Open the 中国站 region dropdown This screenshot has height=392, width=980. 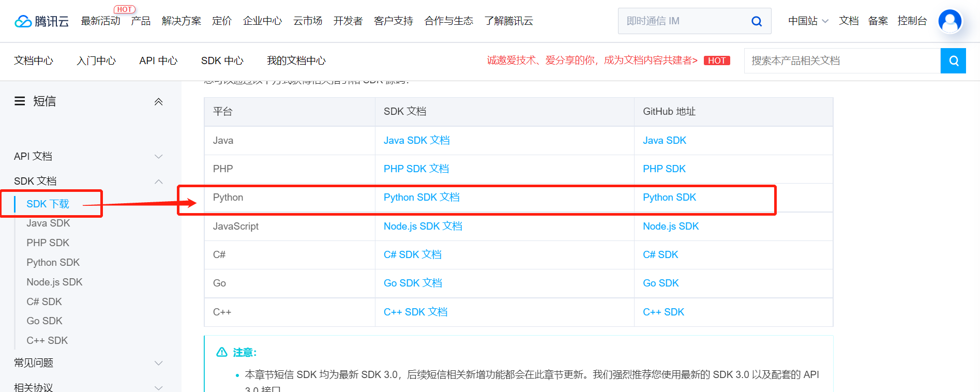click(808, 21)
